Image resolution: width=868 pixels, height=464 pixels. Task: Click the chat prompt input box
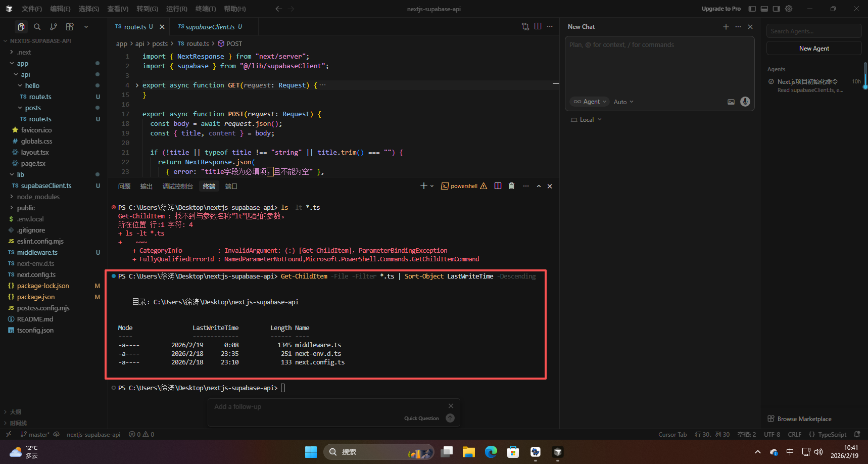coord(659,66)
